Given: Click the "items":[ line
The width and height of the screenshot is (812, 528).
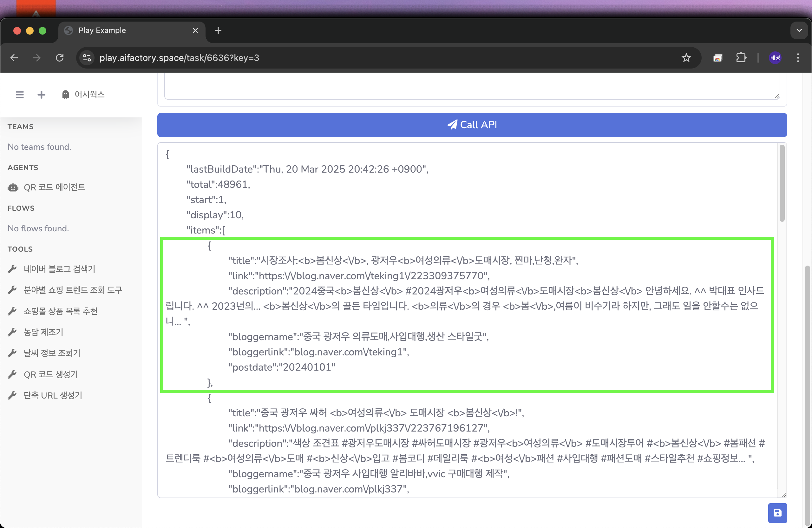Looking at the screenshot, I should pos(206,230).
